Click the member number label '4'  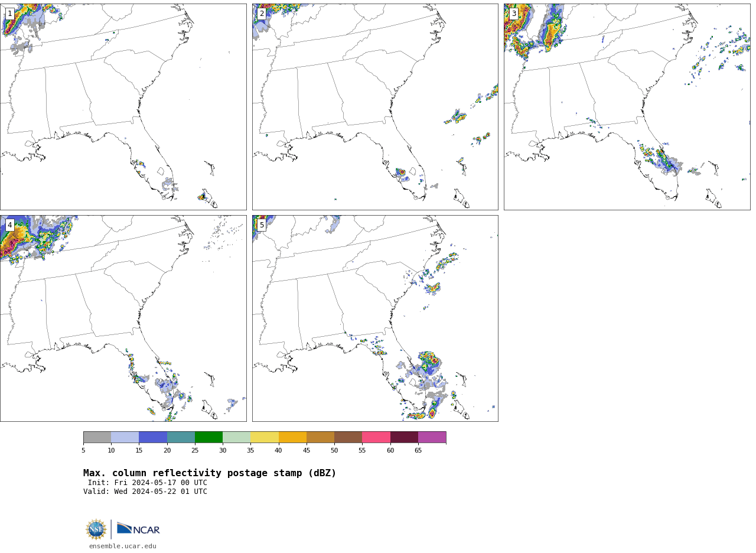pyautogui.click(x=9, y=225)
